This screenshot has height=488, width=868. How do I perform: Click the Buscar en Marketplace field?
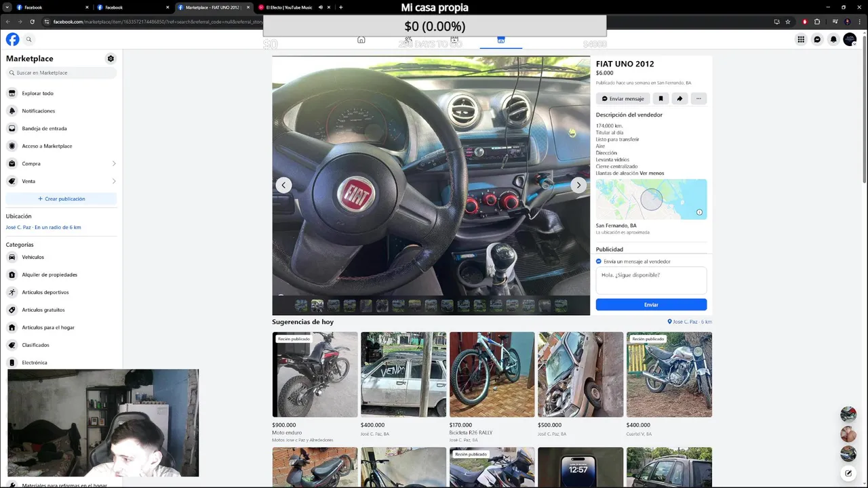point(61,73)
